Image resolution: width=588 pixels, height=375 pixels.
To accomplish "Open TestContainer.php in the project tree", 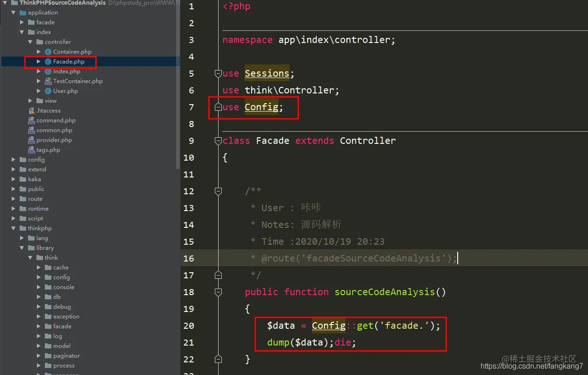I will click(x=78, y=81).
